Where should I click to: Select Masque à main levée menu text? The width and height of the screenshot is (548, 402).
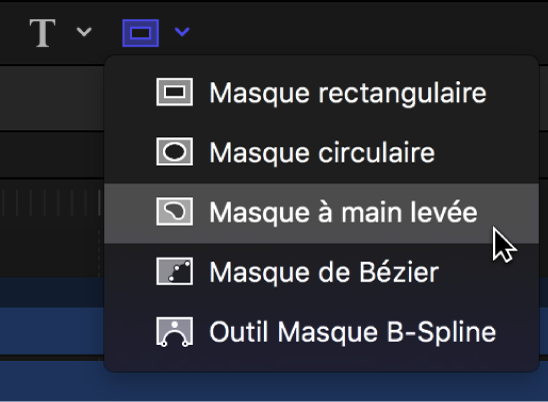343,213
